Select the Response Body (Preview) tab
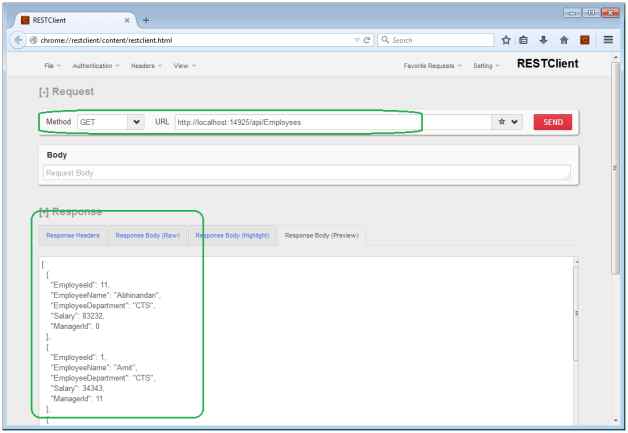 pos(322,236)
